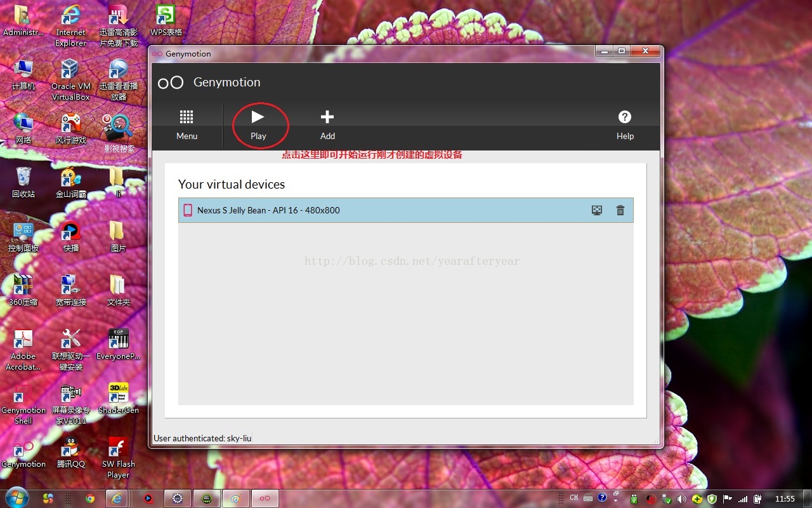
Task: Launch 快播 from the desktop
Action: tap(70, 237)
